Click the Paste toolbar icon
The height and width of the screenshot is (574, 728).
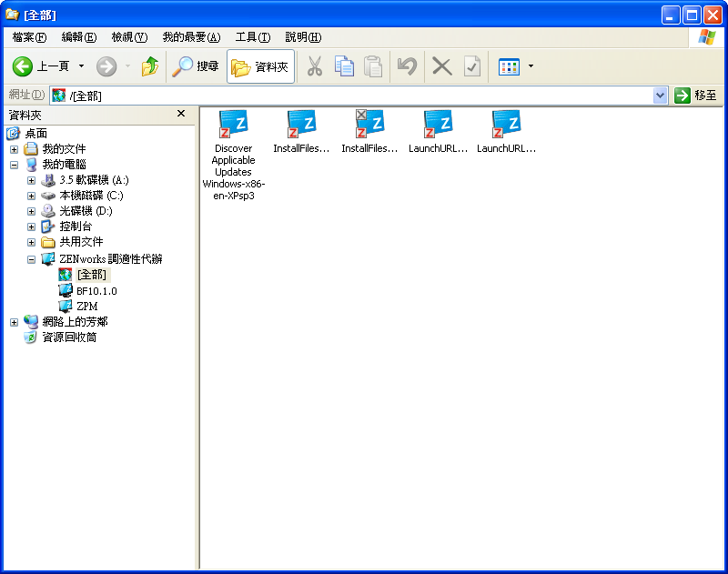coord(375,66)
